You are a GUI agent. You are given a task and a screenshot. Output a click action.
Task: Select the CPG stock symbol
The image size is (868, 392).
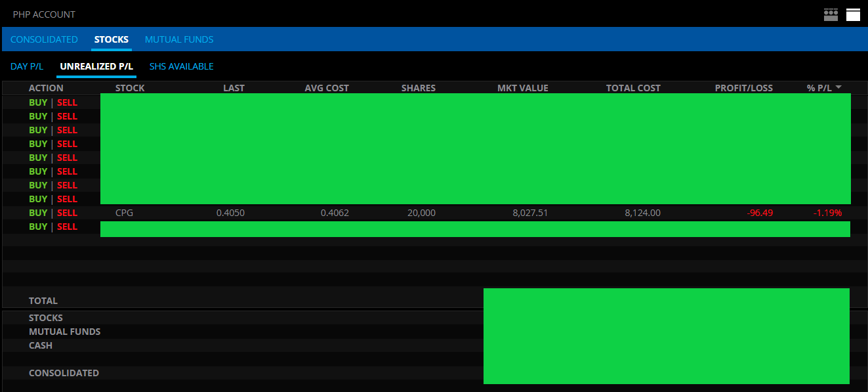click(x=124, y=213)
